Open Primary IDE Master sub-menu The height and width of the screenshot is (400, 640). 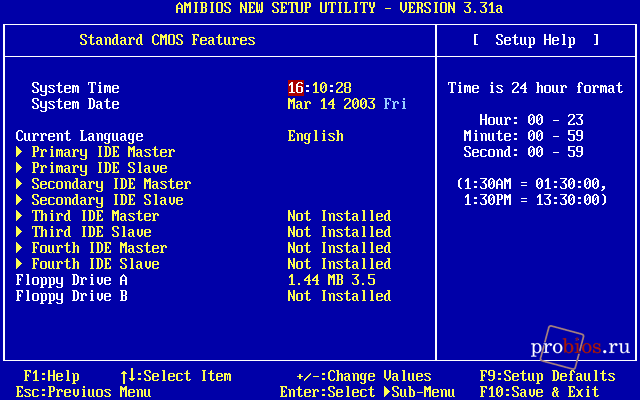[x=103, y=152]
